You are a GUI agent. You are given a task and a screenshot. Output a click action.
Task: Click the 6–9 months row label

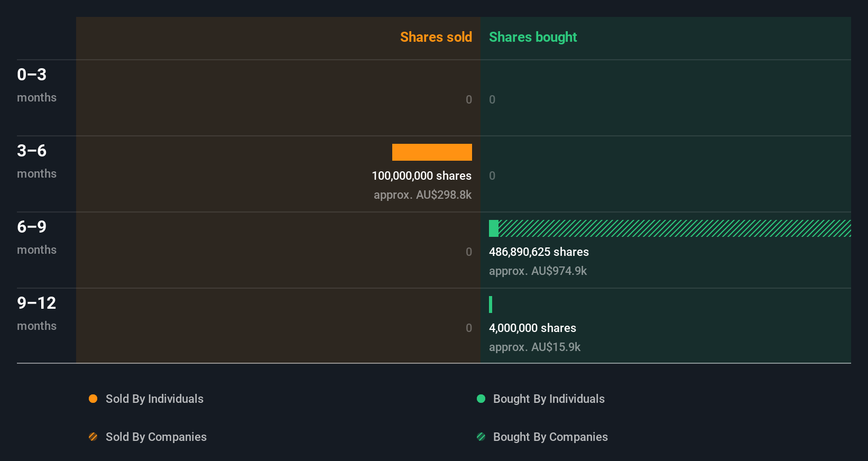pos(36,237)
